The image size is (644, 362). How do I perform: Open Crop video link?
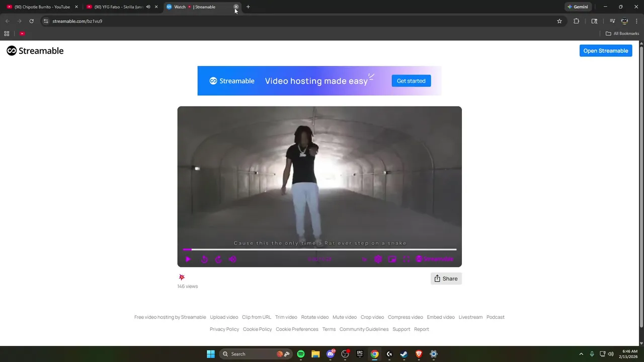(372, 317)
